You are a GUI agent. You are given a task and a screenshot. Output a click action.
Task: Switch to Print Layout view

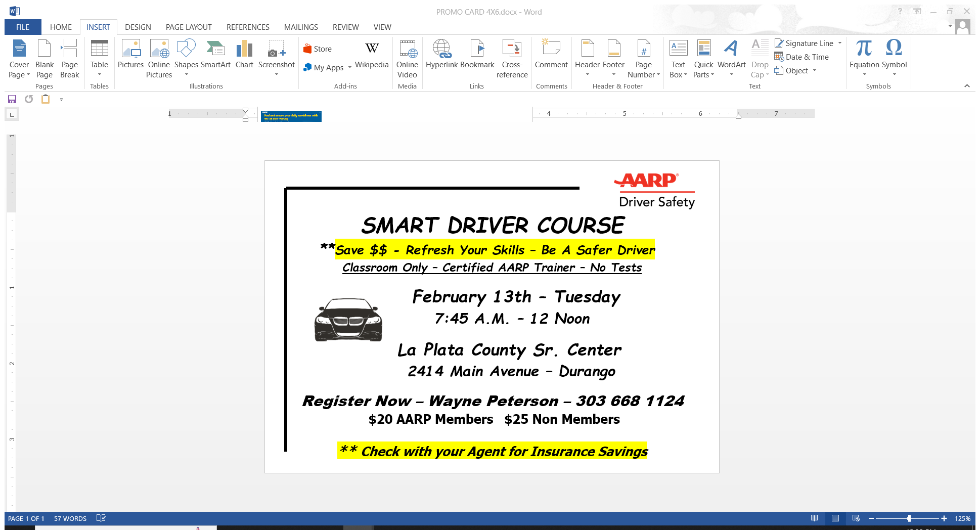click(x=835, y=518)
